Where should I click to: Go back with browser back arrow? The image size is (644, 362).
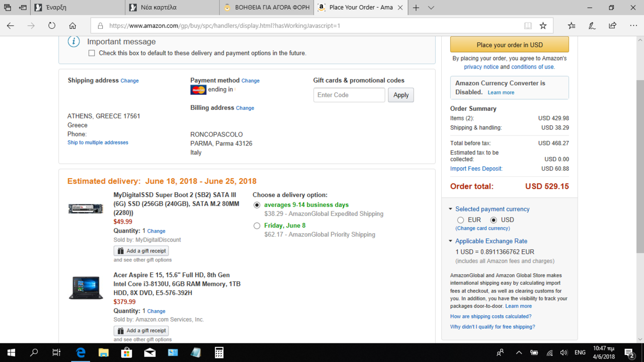pyautogui.click(x=11, y=26)
